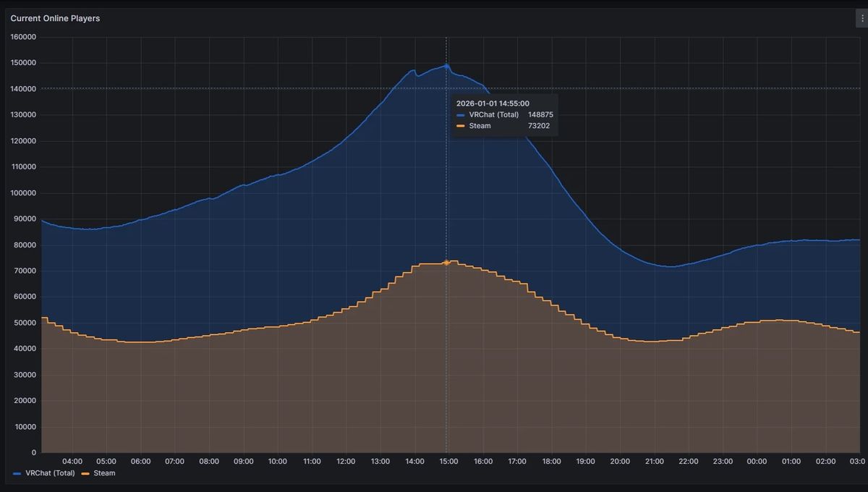Toggle Steam series in bottom legend

pos(104,473)
